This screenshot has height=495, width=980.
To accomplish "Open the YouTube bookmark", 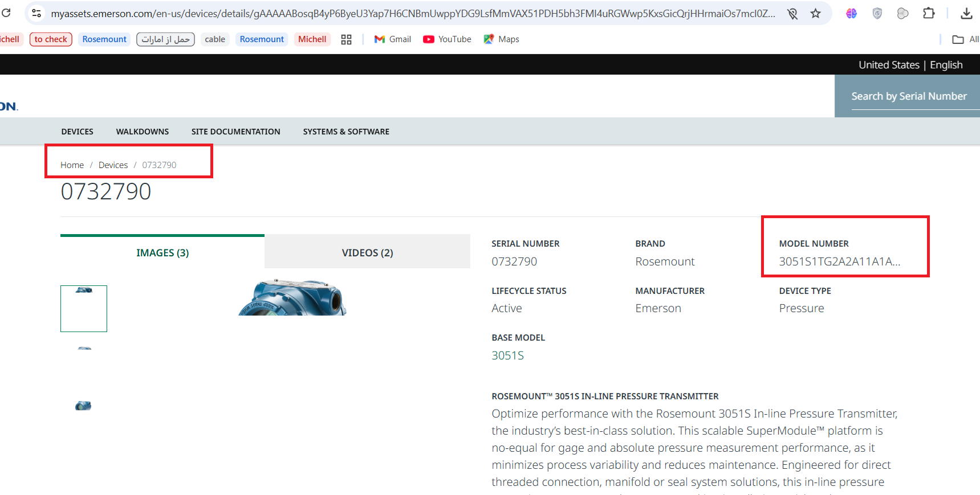I will point(447,39).
